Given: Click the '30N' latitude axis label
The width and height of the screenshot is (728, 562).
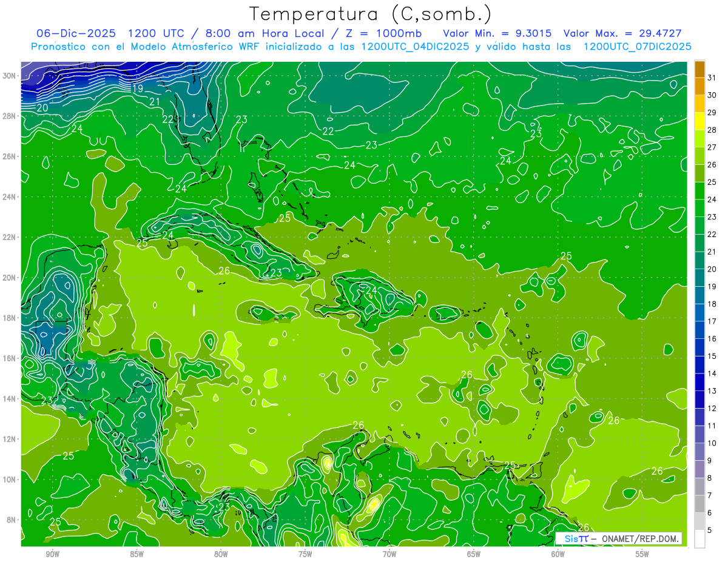Looking at the screenshot, I should (10, 76).
